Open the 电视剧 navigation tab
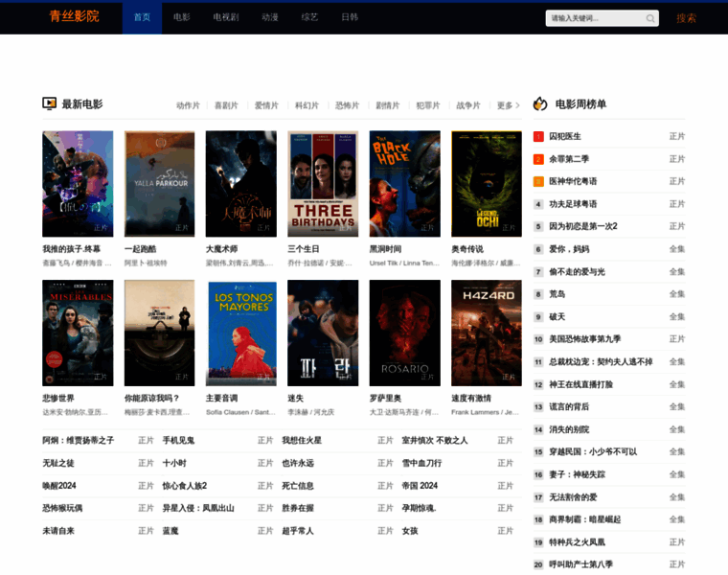728x575 pixels. pos(226,17)
